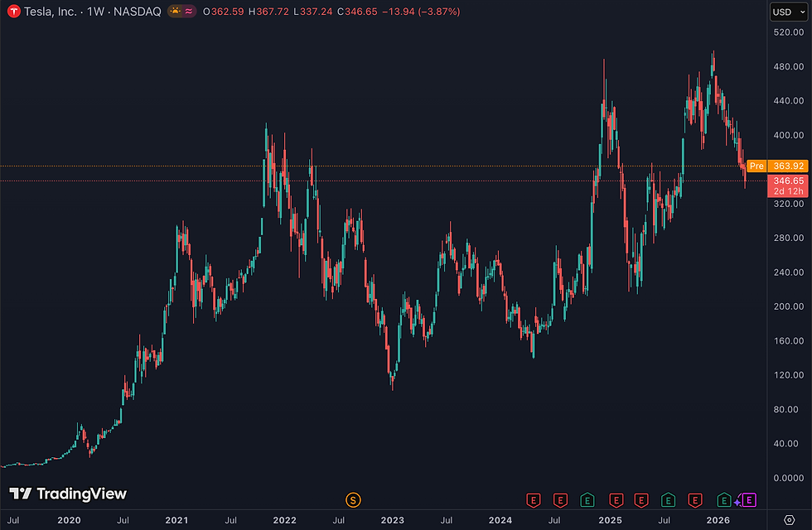
Task: Click the 200.00 price axis label
Action: (x=788, y=306)
